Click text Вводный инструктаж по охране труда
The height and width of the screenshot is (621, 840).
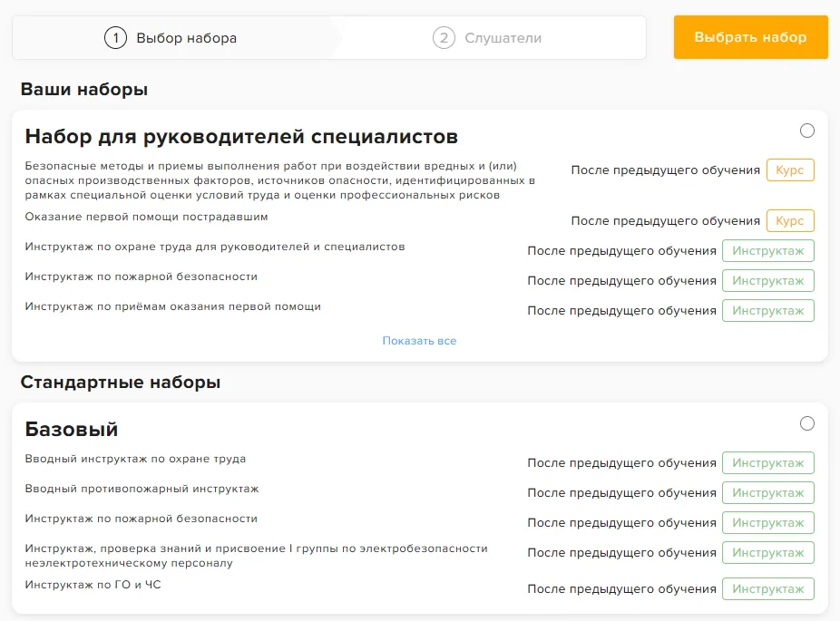point(135,459)
